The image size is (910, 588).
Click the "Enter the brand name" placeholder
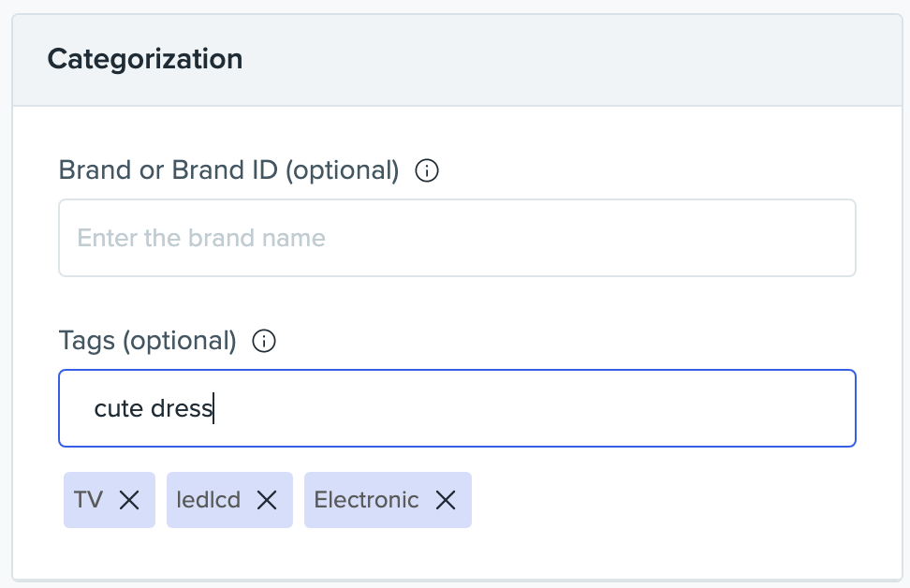coord(201,238)
